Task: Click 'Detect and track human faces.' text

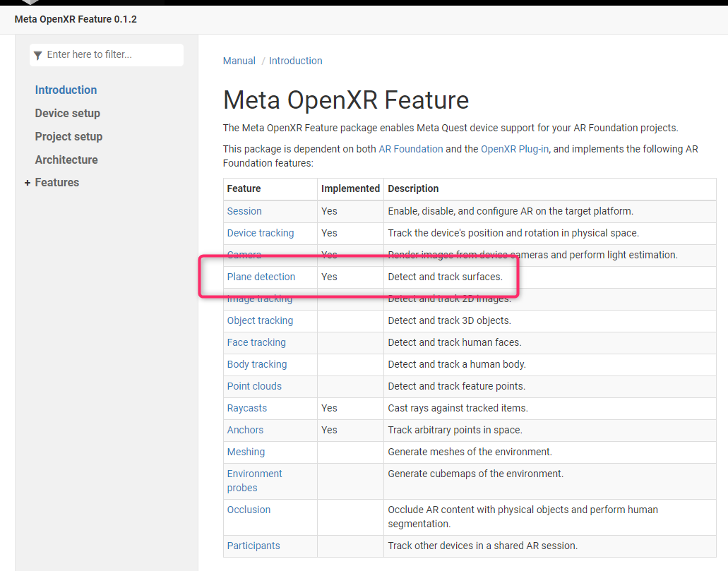Action: [455, 342]
